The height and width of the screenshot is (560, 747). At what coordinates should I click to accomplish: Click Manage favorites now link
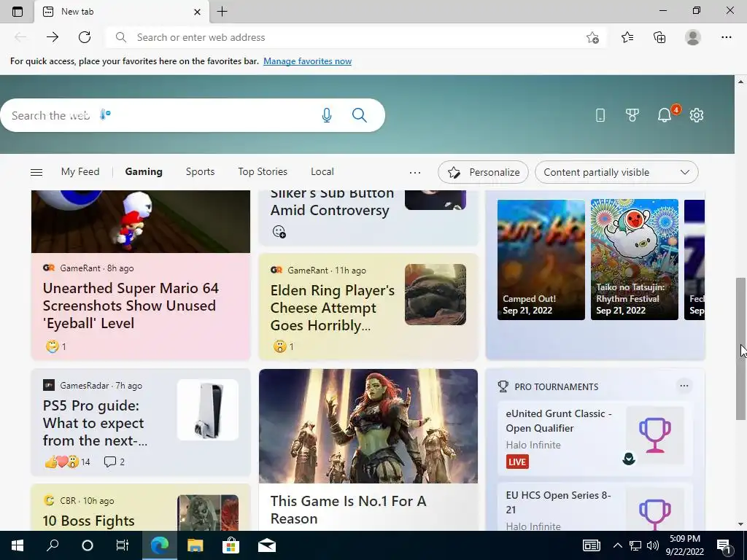pyautogui.click(x=307, y=61)
